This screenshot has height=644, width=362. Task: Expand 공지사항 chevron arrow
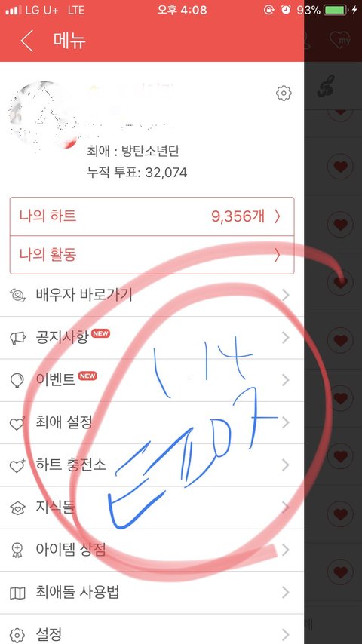tap(286, 338)
